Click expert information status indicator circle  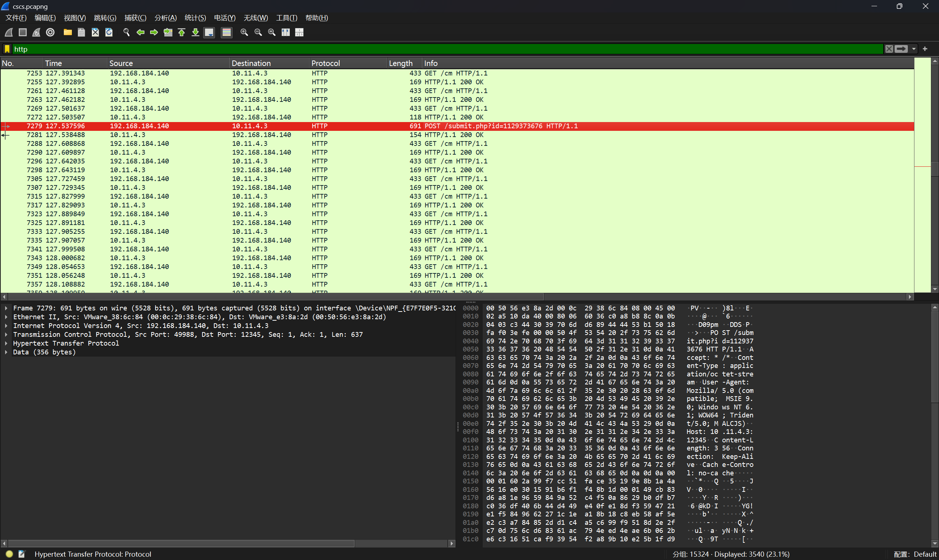pyautogui.click(x=10, y=554)
